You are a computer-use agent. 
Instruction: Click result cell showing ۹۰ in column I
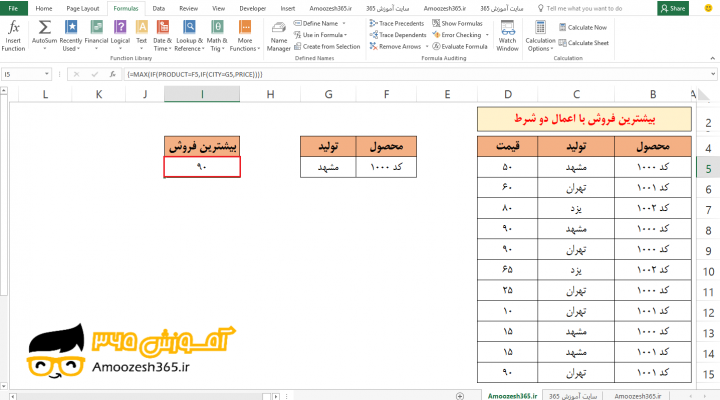pos(202,167)
